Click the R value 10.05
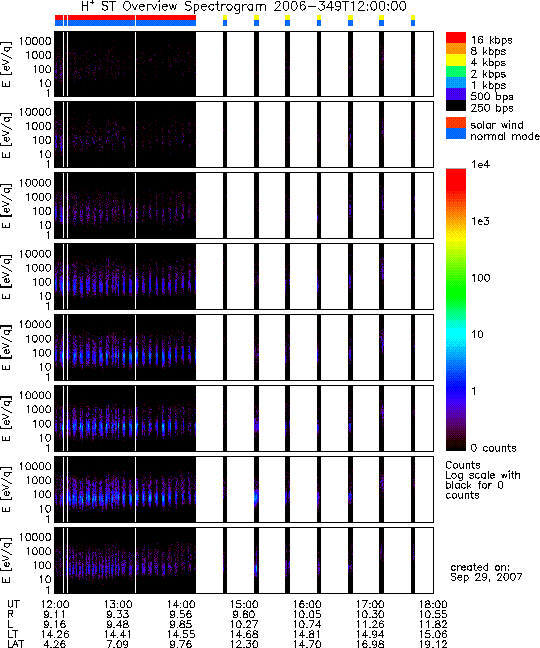This screenshot has width=540, height=648. click(307, 614)
